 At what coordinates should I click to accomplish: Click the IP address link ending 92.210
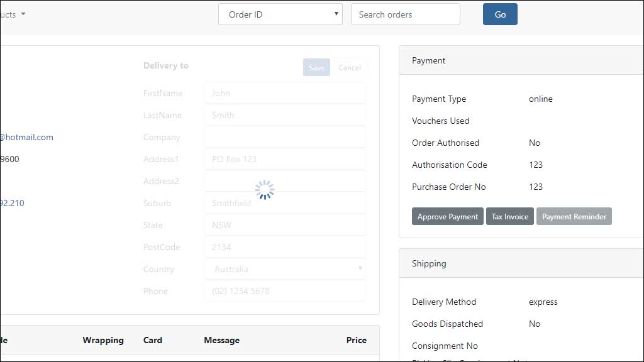pos(13,203)
